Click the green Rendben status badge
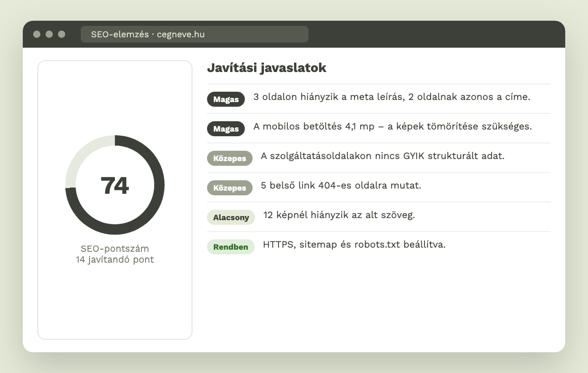 pyautogui.click(x=231, y=247)
